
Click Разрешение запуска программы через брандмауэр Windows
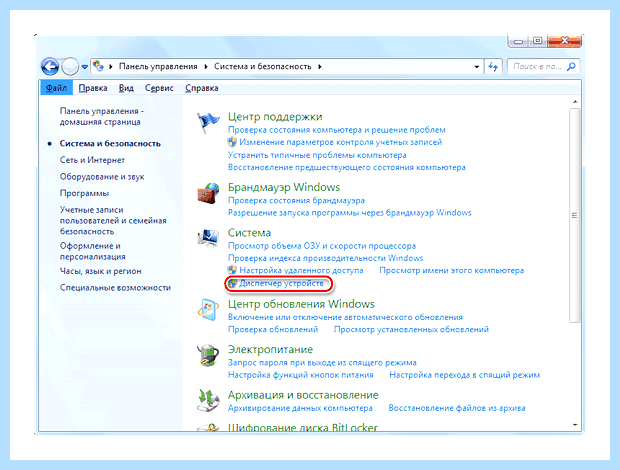pyautogui.click(x=350, y=213)
